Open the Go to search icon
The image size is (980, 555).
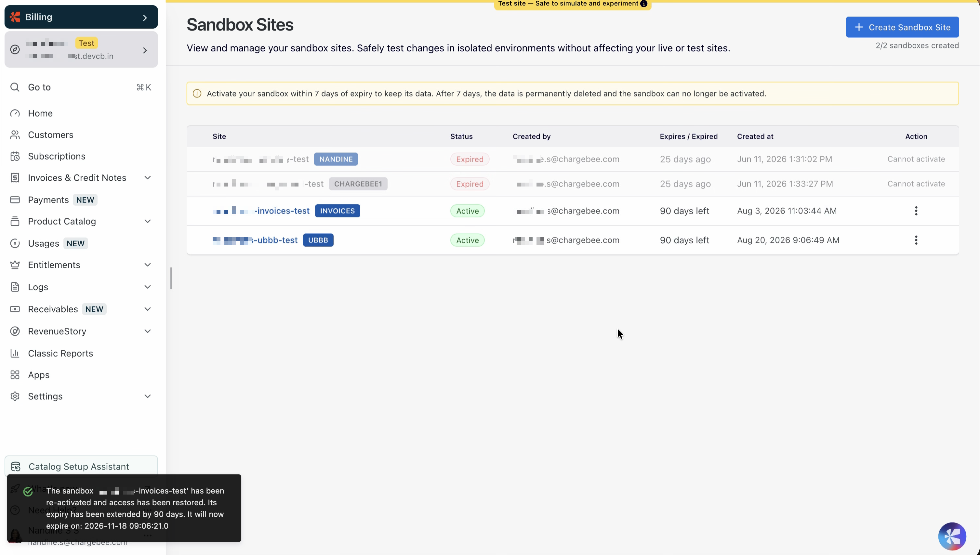coord(15,87)
